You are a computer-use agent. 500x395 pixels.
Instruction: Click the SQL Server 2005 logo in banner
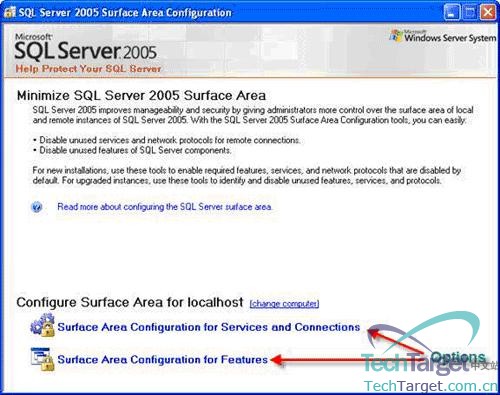(x=86, y=48)
